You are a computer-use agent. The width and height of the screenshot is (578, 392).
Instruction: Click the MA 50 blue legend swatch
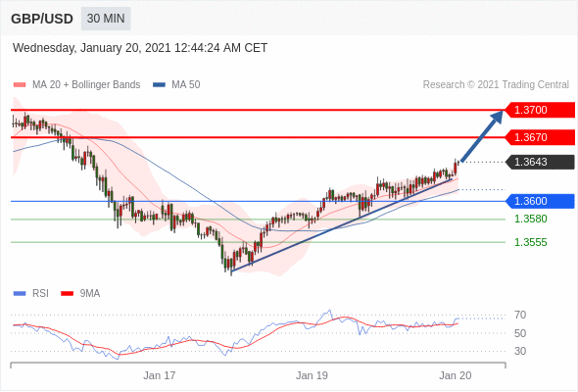pos(159,85)
